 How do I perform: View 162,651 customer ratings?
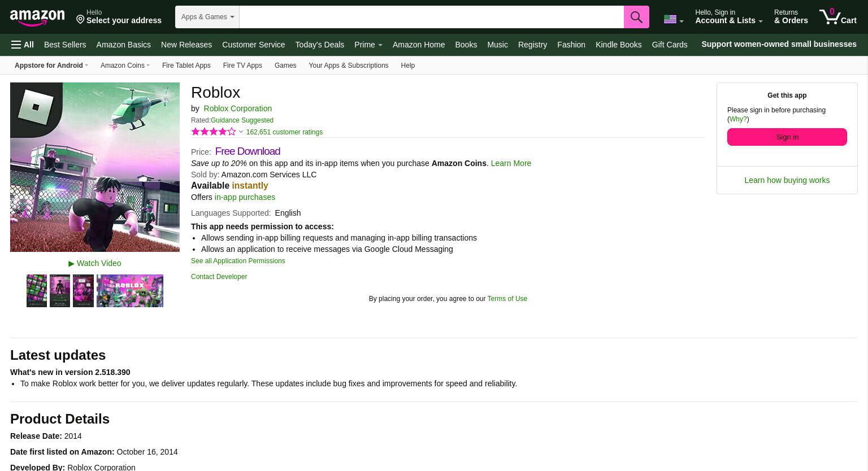point(284,132)
